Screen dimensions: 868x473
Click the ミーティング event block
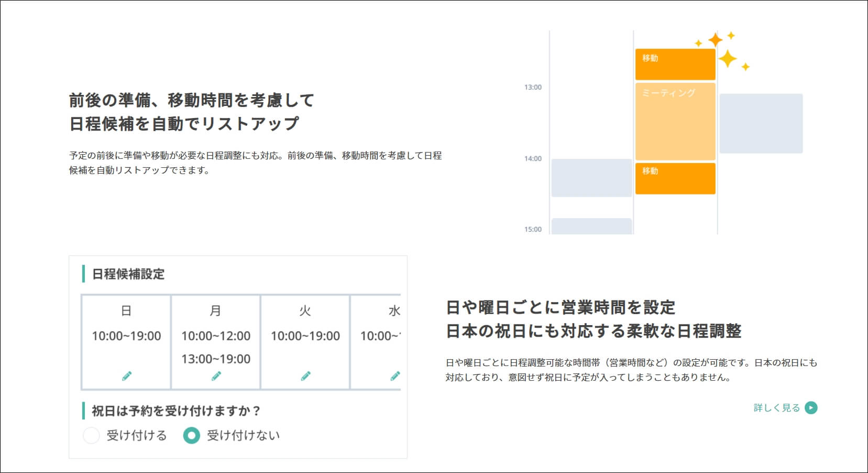tap(675, 121)
